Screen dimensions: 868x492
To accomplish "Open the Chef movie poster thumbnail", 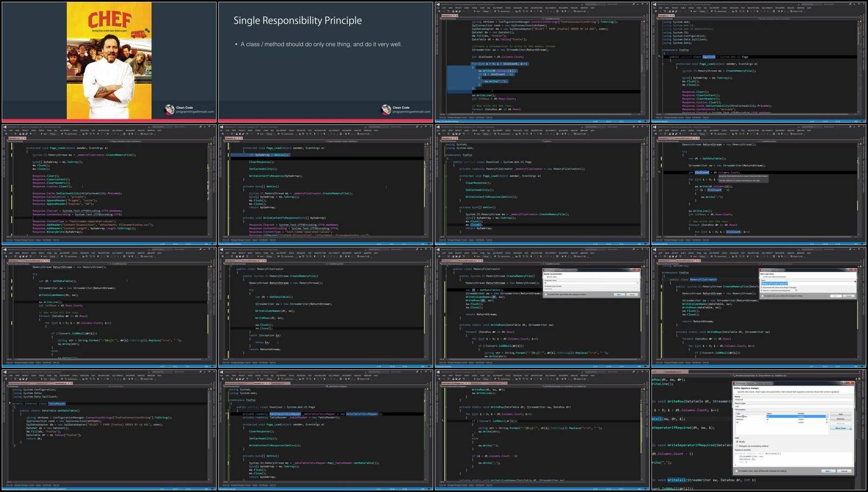I will (109, 60).
